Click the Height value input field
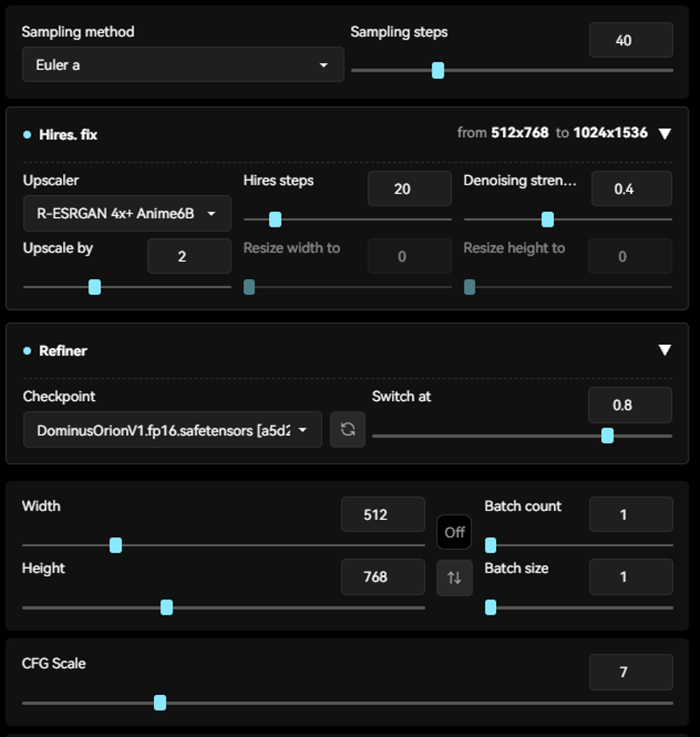Screen dimensions: 700x737 [382, 577]
